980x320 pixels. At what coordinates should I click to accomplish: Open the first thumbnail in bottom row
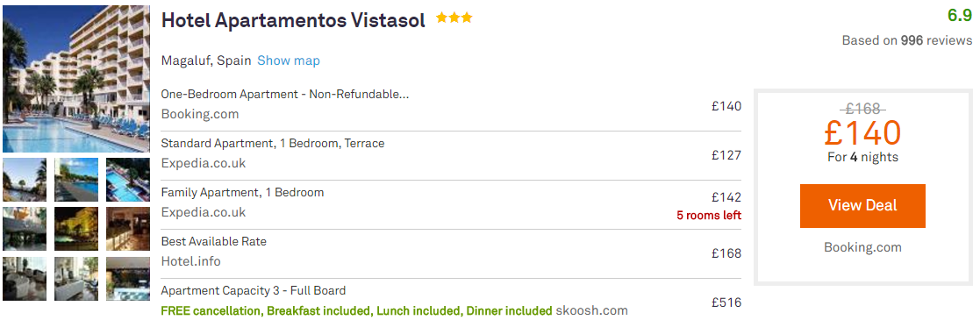pyautogui.click(x=25, y=279)
